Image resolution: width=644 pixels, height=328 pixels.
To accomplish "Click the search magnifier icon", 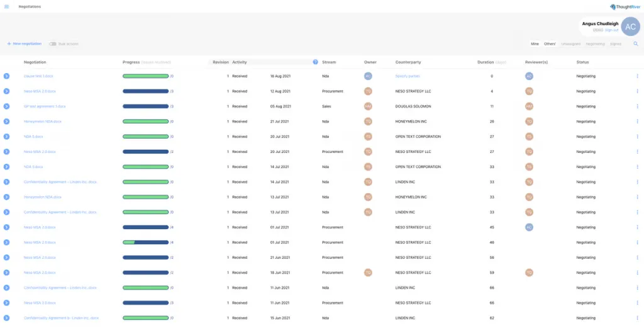I will tap(635, 44).
